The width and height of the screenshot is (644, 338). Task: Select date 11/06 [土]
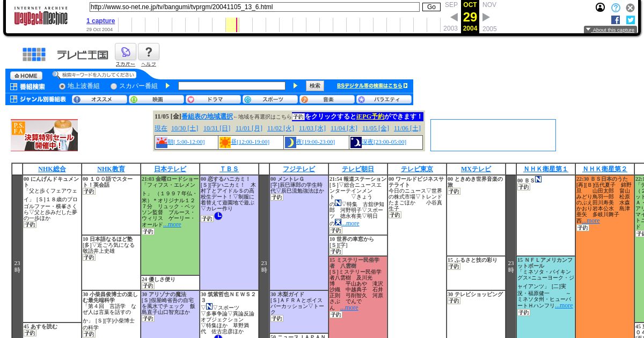pos(407,128)
